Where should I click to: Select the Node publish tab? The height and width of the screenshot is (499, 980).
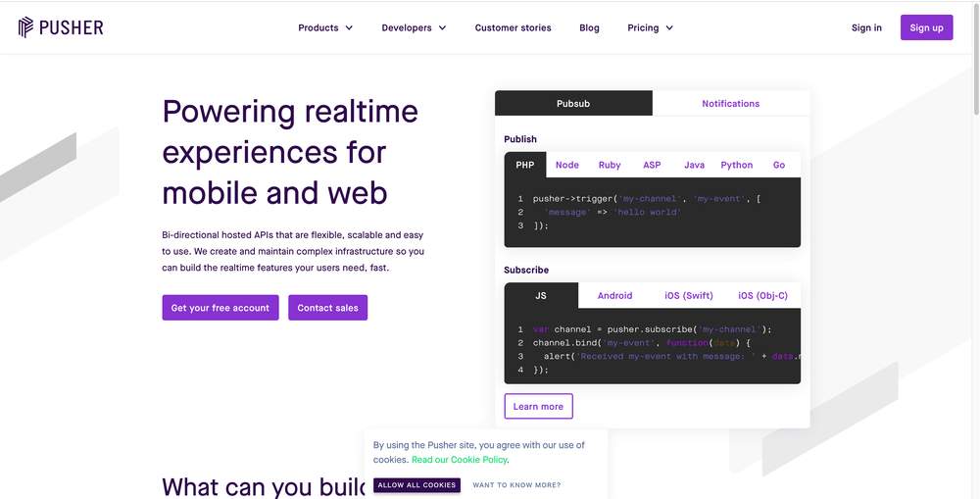(x=566, y=165)
